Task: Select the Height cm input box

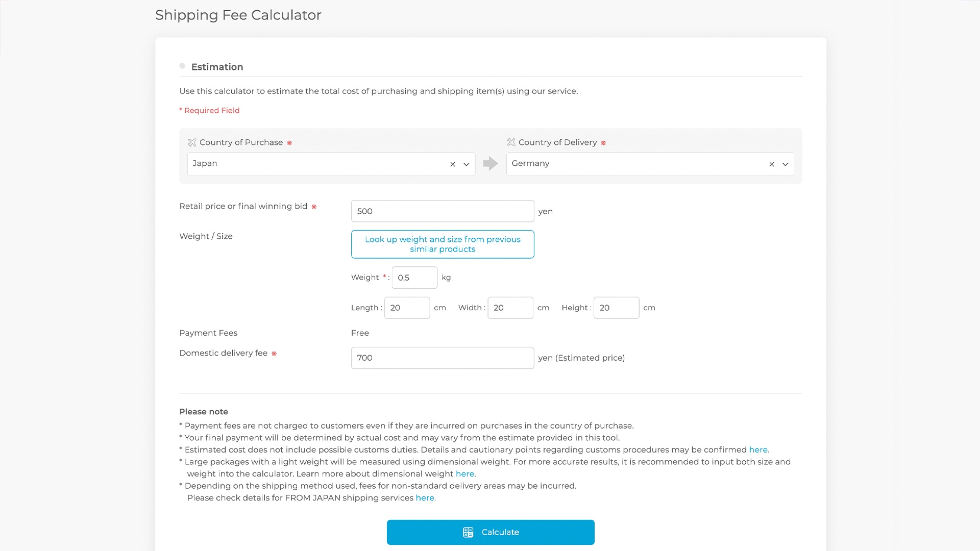Action: 616,308
